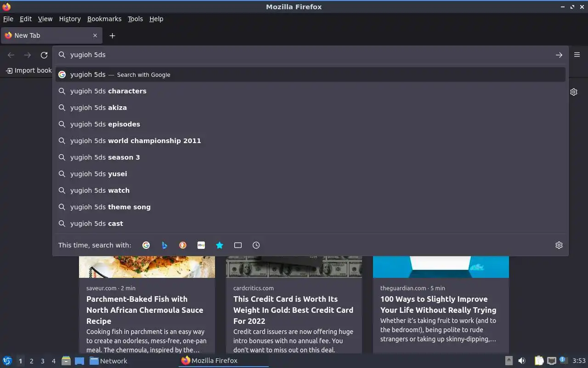The height and width of the screenshot is (368, 588).
Task: Open the Tools menu
Action: click(x=135, y=19)
